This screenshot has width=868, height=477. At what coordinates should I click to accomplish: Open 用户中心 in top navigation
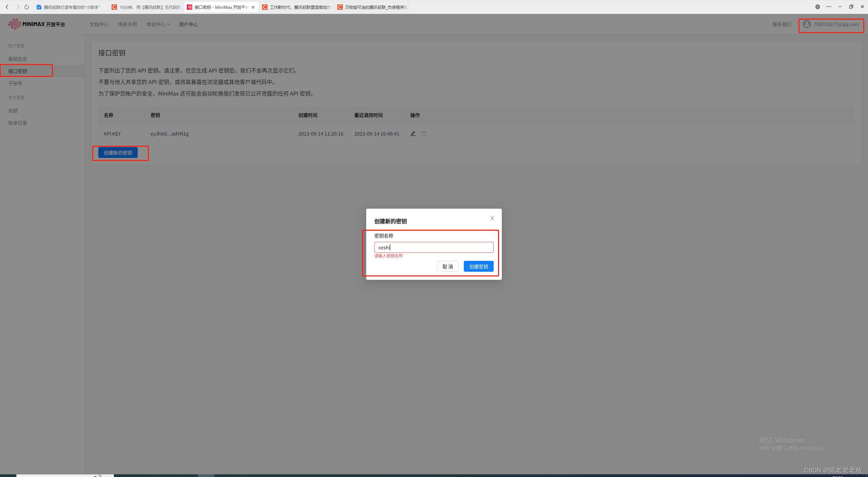pos(189,24)
